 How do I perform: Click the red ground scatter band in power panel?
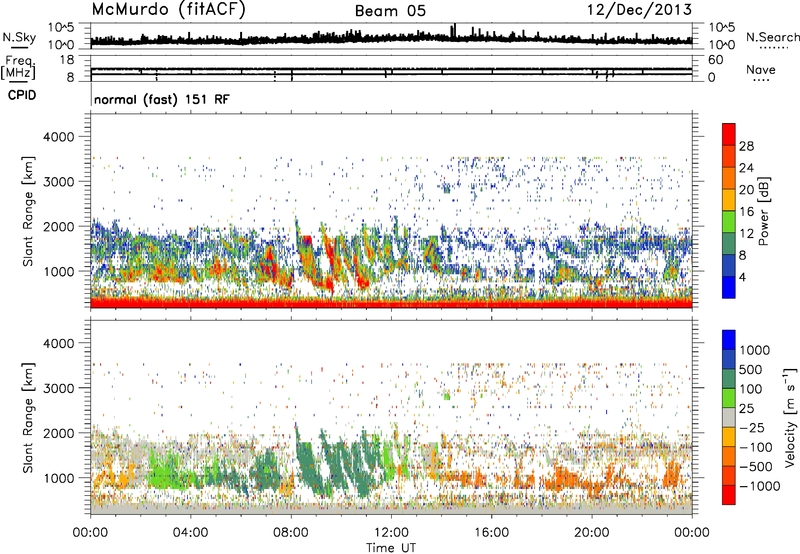coord(391,303)
